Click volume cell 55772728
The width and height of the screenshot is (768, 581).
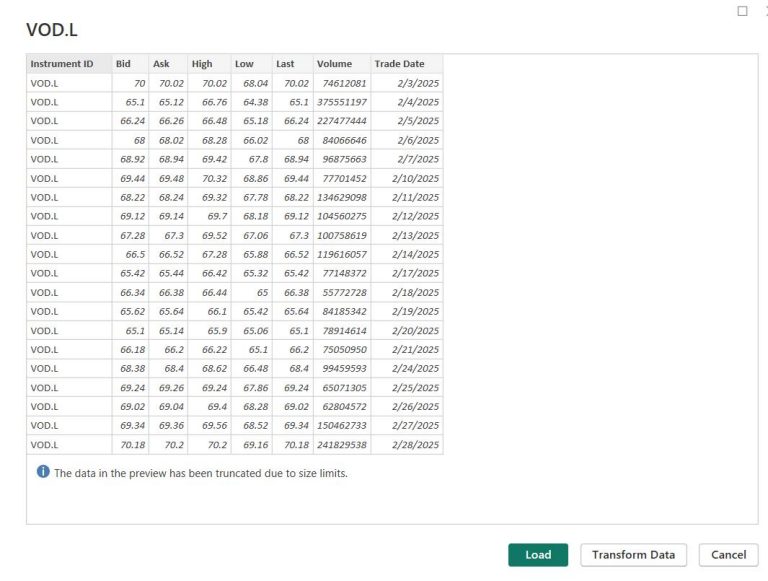[x=342, y=292]
